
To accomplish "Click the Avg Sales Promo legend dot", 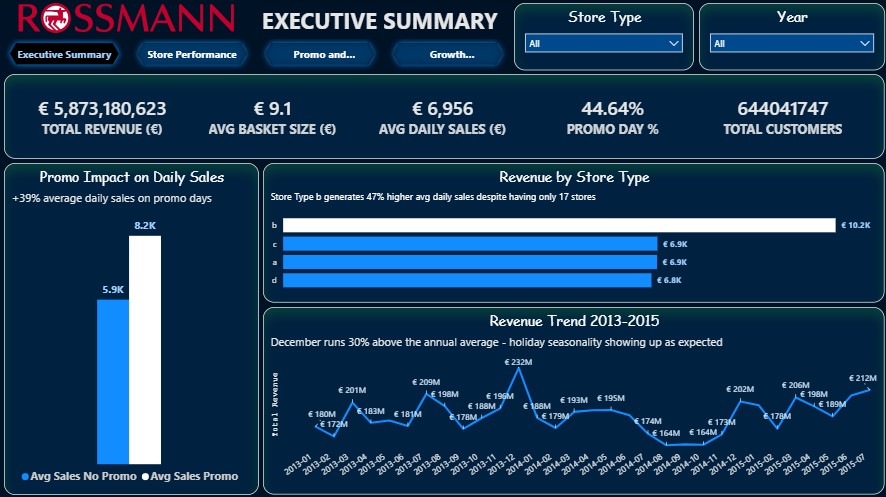I will [x=145, y=477].
